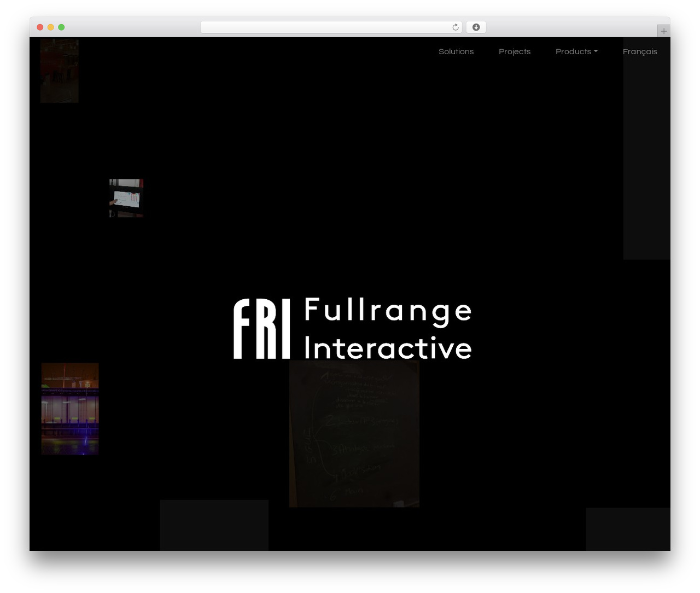Expand the Products dropdown menu
This screenshot has width=700, height=593.
576,51
